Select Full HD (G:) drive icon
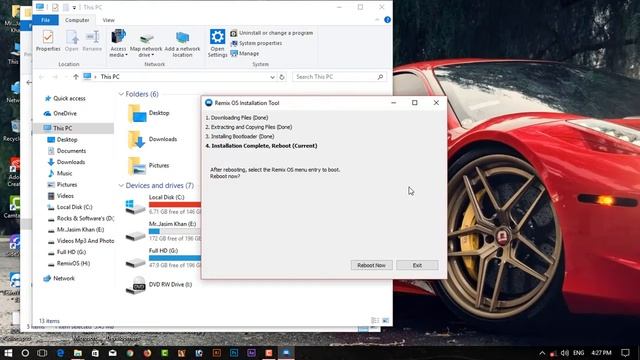 pyautogui.click(x=135, y=262)
